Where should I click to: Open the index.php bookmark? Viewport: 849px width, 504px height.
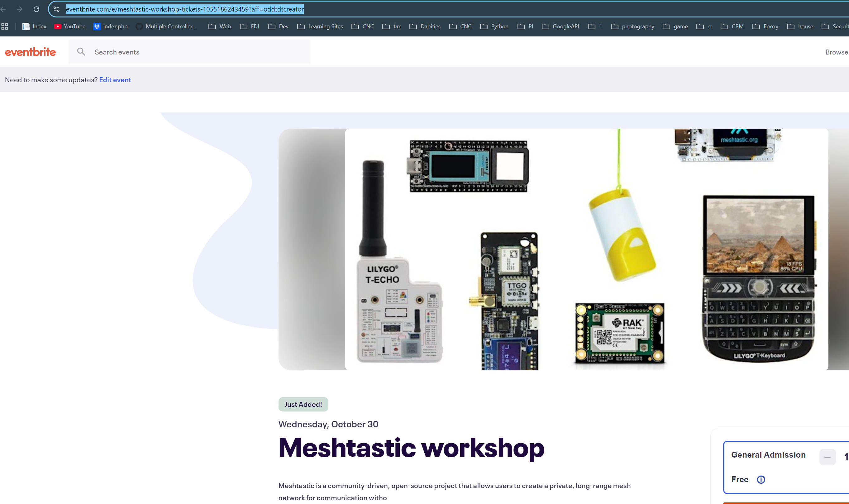(110, 26)
